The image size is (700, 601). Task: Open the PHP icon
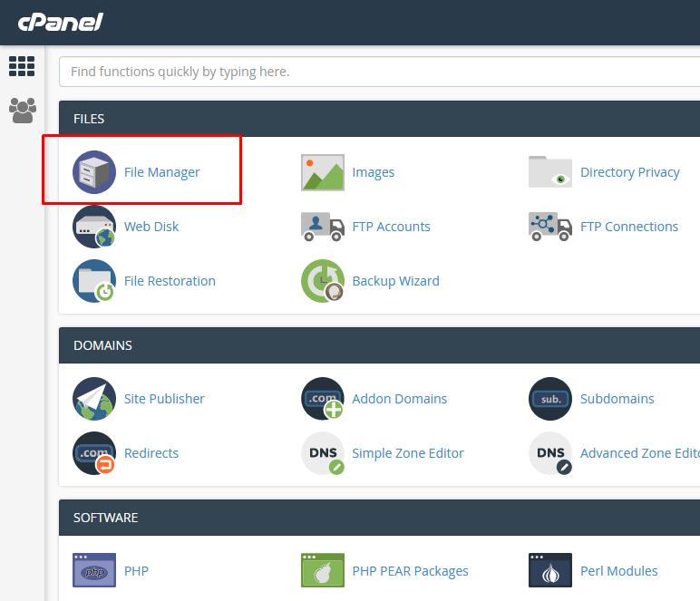tap(94, 570)
